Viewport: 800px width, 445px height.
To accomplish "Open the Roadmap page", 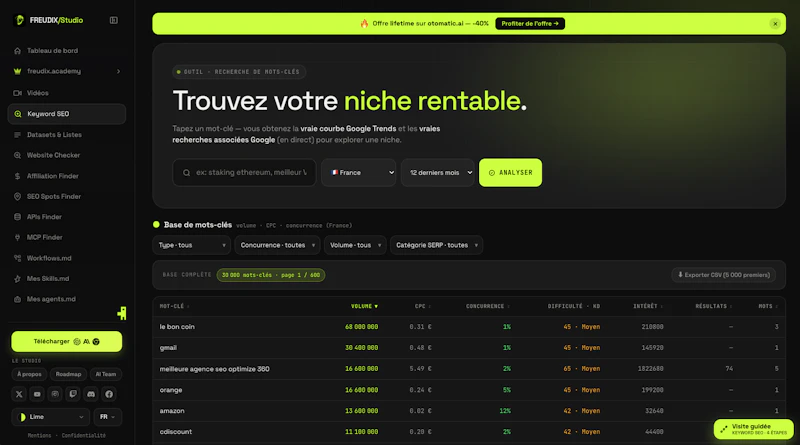I will [68, 374].
